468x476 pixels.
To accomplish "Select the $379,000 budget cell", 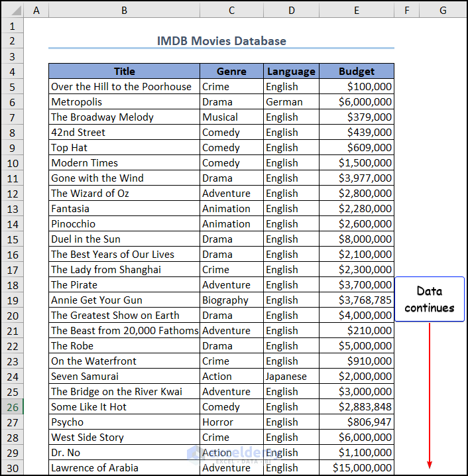I will 357,117.
